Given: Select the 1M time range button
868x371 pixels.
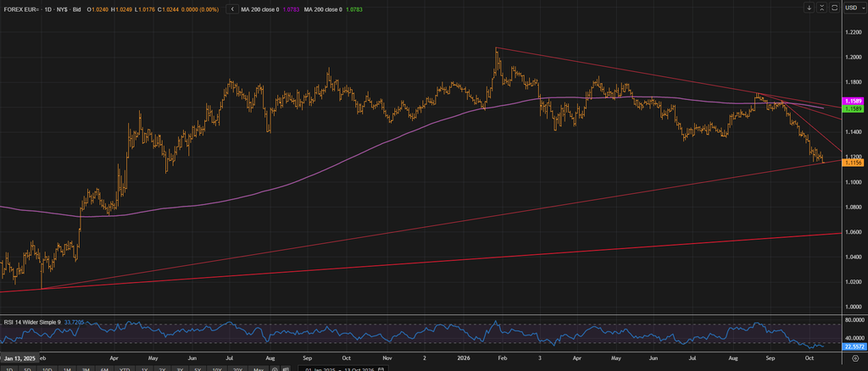Looking at the screenshot, I should tap(66, 369).
